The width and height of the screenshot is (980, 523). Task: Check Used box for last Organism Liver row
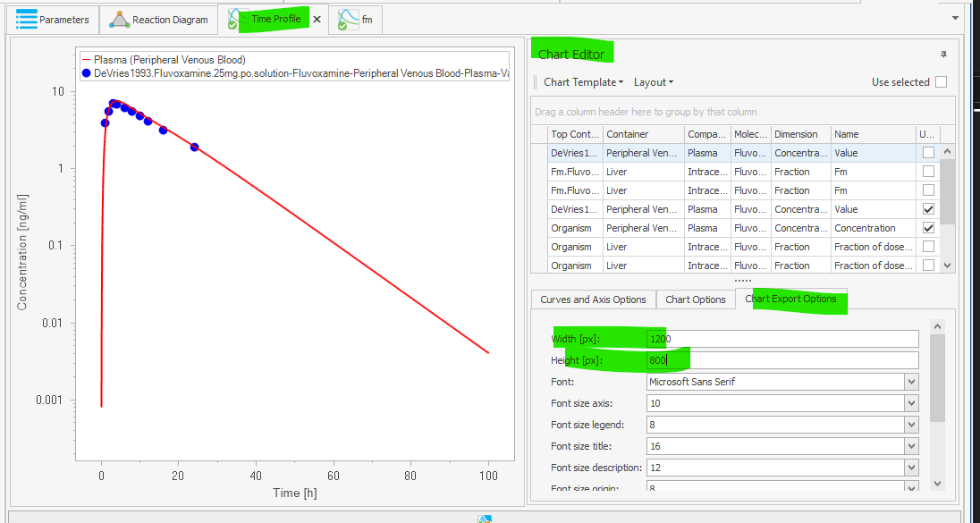pos(929,265)
